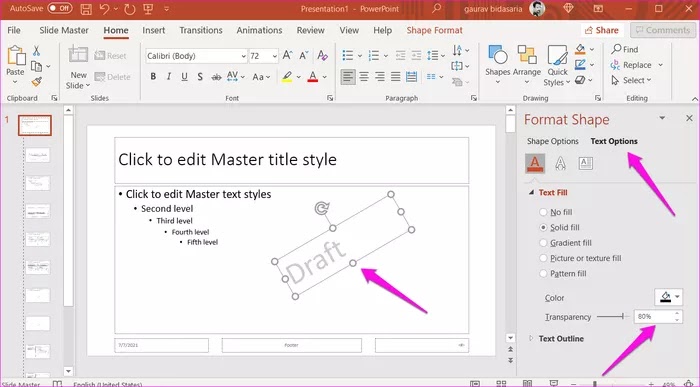This screenshot has height=387, width=700.
Task: Center align the paragraph text
Action: (364, 77)
